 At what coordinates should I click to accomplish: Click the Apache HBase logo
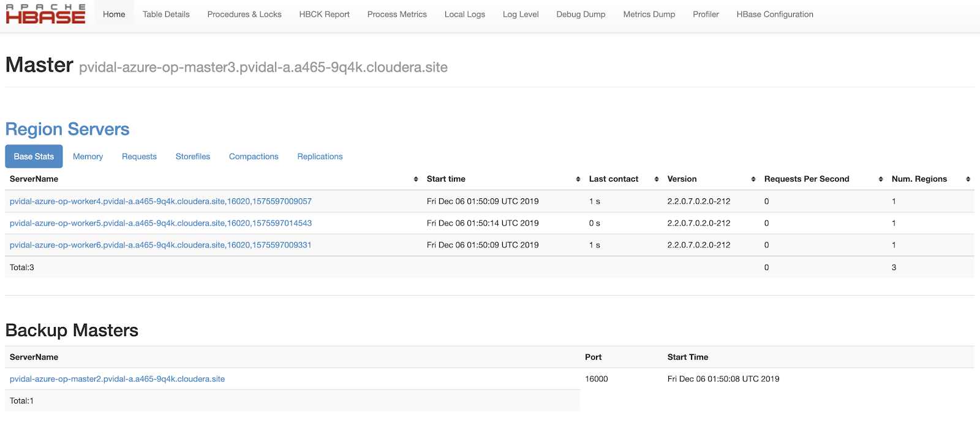(45, 15)
